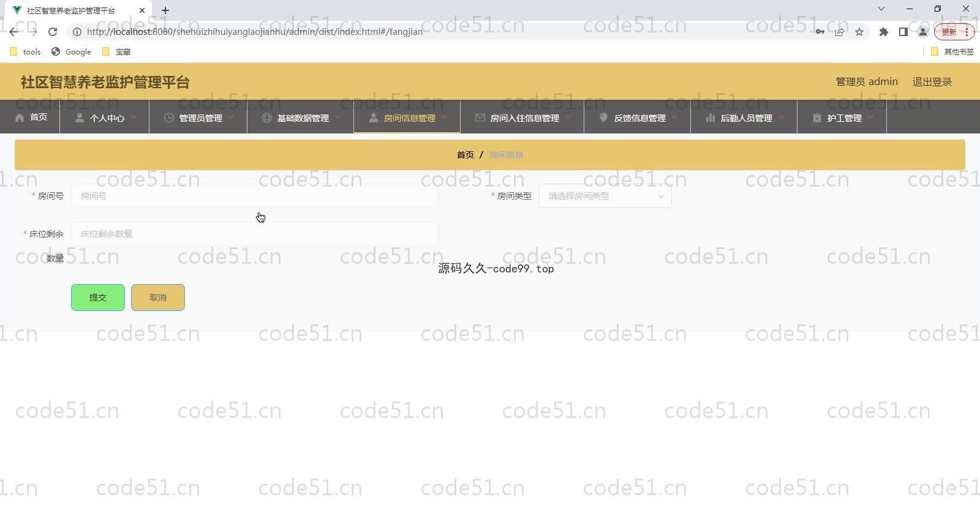Open browser profile avatar icon
The image size is (980, 524).
click(922, 32)
